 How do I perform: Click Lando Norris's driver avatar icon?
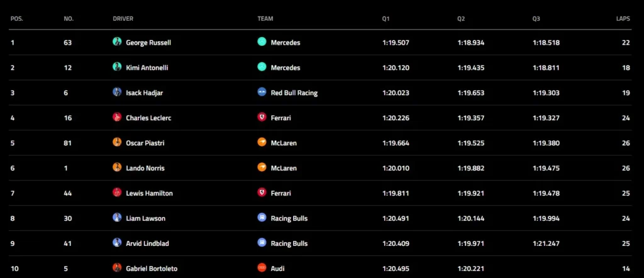click(117, 168)
